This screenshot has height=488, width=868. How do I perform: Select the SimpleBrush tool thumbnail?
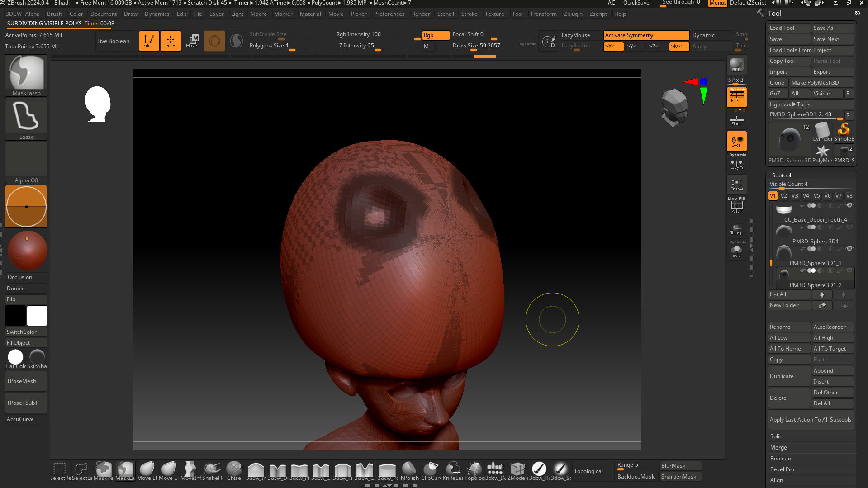(844, 132)
